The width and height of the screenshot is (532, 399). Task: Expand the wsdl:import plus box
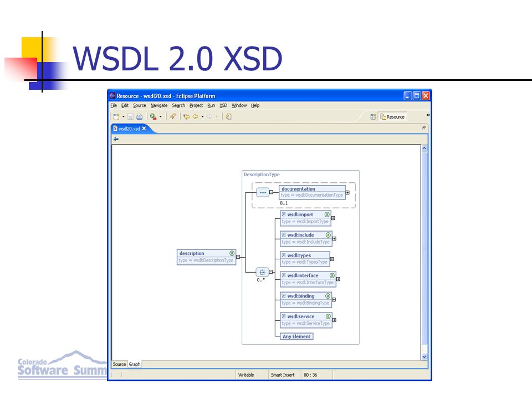[333, 218]
